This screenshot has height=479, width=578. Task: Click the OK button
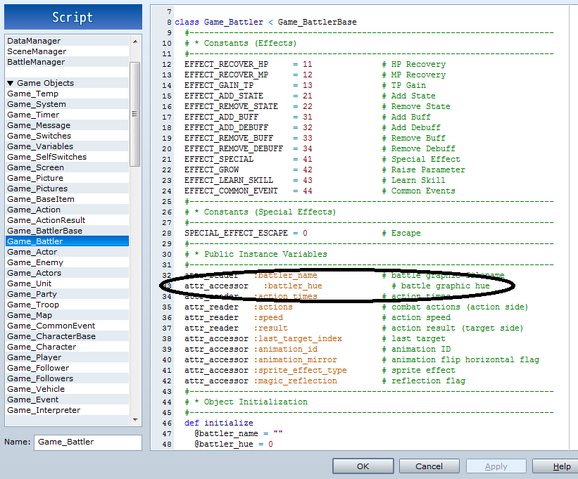pyautogui.click(x=363, y=466)
